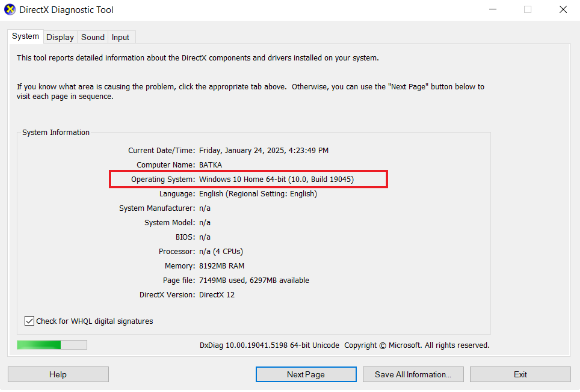This screenshot has height=392, width=580.
Task: Minimize the DirectX Diagnostic Tool window
Action: point(492,9)
